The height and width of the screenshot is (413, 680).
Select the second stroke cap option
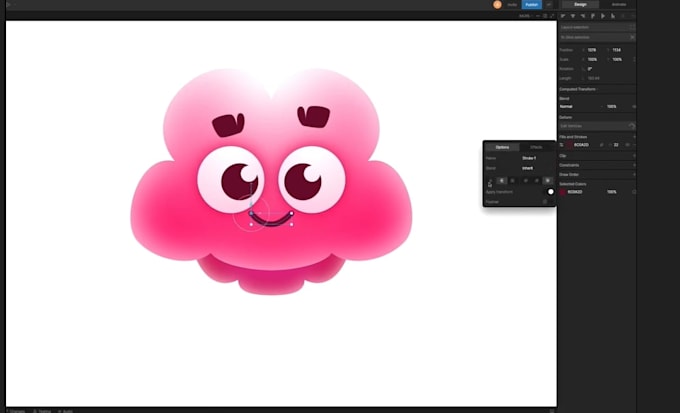point(502,180)
